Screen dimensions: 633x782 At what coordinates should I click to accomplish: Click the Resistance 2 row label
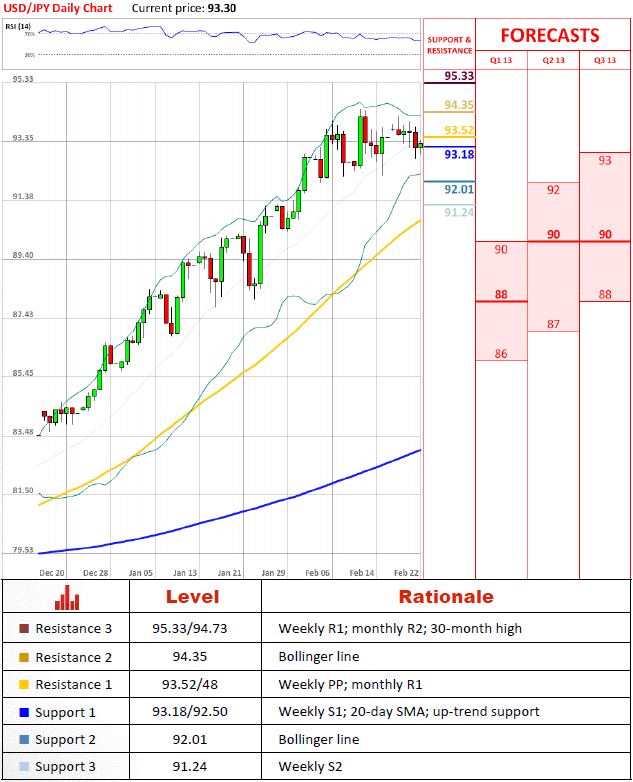pos(73,657)
